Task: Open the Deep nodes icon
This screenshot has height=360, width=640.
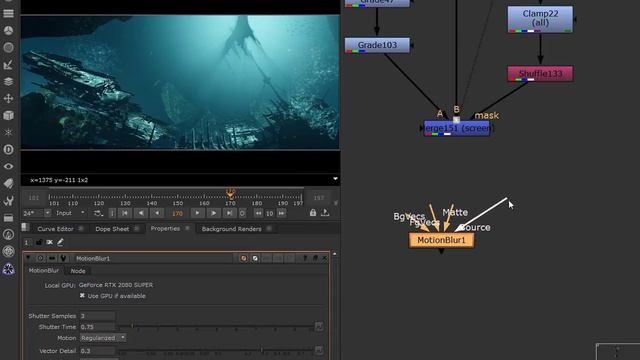Action: point(8,149)
